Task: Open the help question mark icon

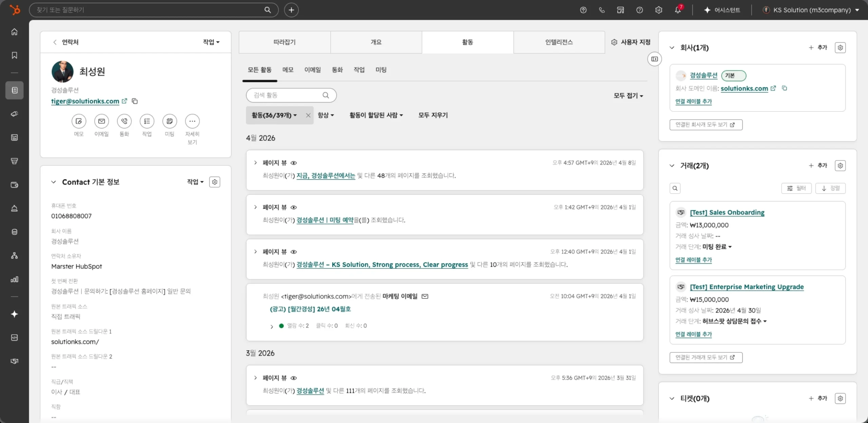Action: pyautogui.click(x=639, y=10)
